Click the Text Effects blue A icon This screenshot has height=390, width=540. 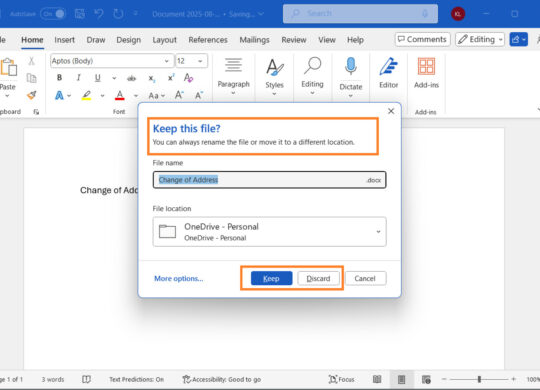click(59, 95)
